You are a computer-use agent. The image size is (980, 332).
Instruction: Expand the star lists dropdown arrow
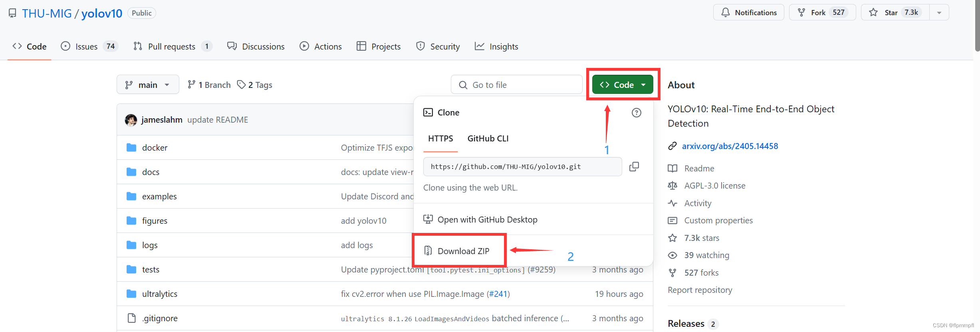pos(939,12)
